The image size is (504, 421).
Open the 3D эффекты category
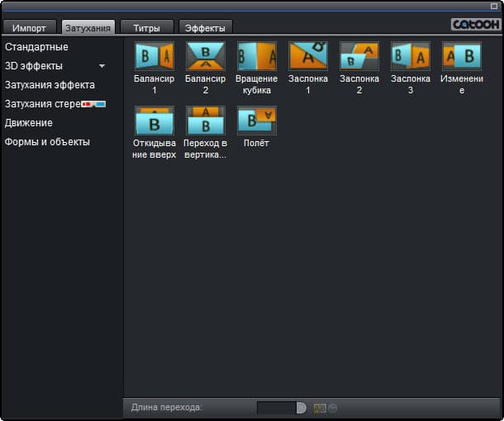tap(34, 66)
